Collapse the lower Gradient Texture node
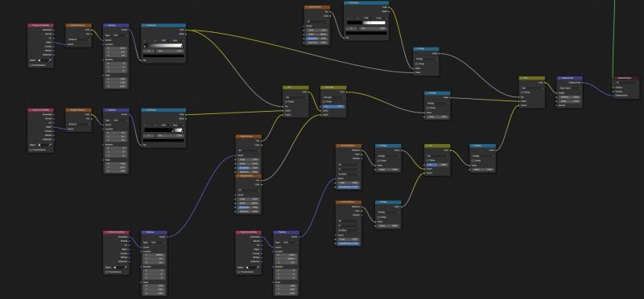The width and height of the screenshot is (644, 299). tap(68, 110)
